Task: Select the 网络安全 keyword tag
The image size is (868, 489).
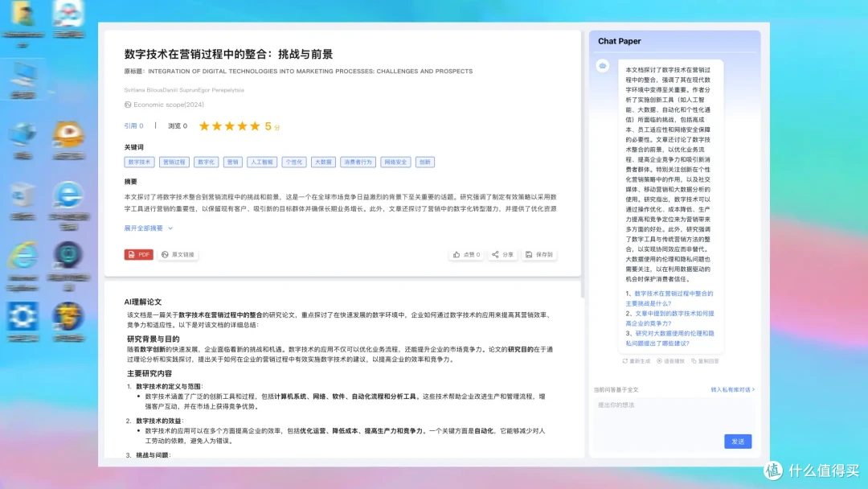Action: point(395,162)
